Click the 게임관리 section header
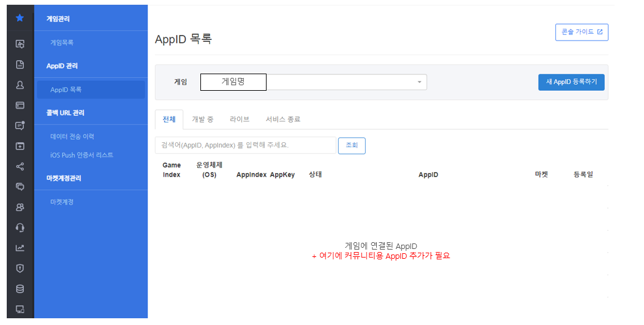Viewport: 644px width, 325px height. pyautogui.click(x=58, y=19)
